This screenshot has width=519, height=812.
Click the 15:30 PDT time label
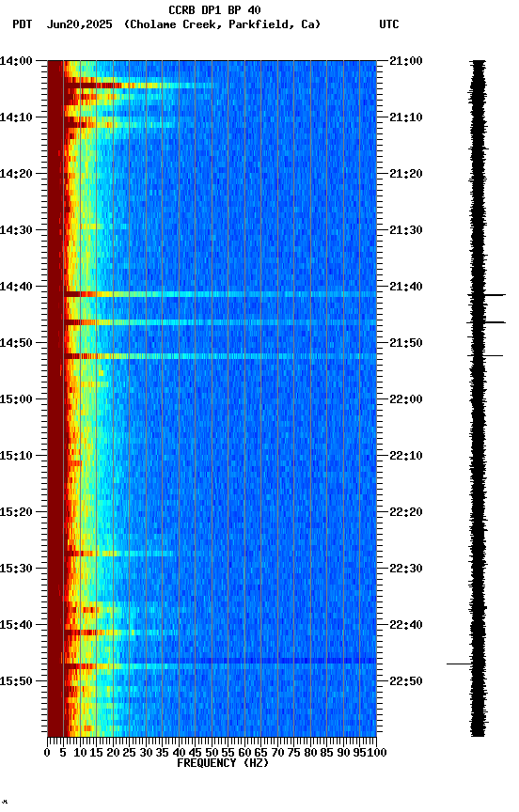click(x=16, y=570)
